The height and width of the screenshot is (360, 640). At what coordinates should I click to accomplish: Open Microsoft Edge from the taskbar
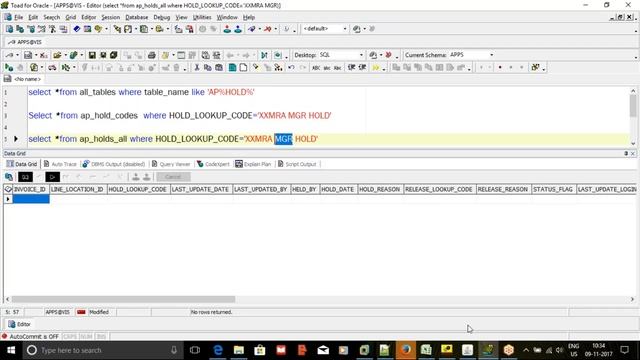click(x=218, y=350)
